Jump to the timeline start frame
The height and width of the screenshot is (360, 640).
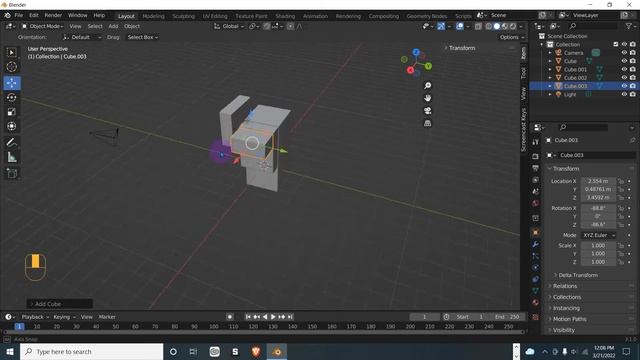pyautogui.click(x=248, y=317)
